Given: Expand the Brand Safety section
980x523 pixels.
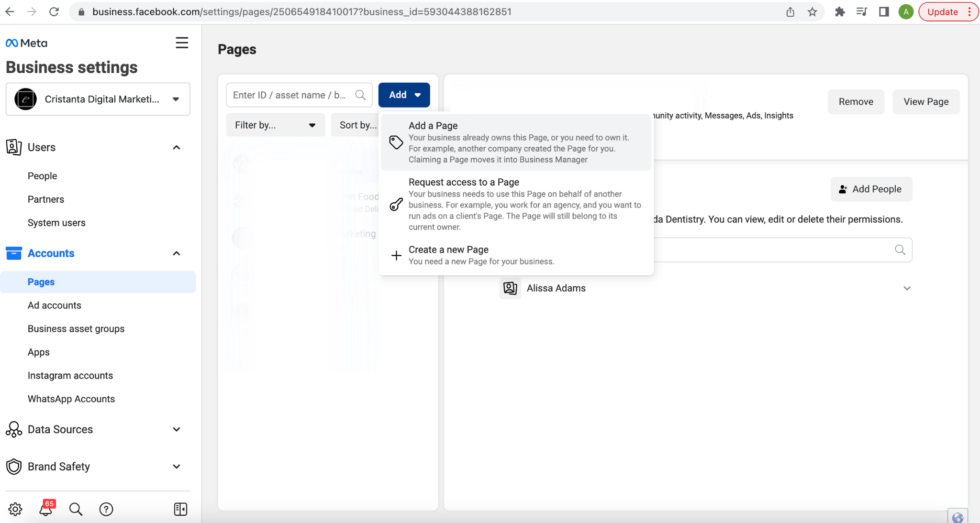Looking at the screenshot, I should [176, 467].
